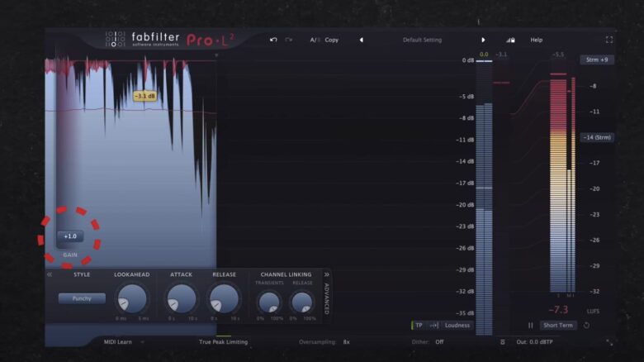Click the Attack knob
This screenshot has width=644, height=362.
tap(181, 298)
